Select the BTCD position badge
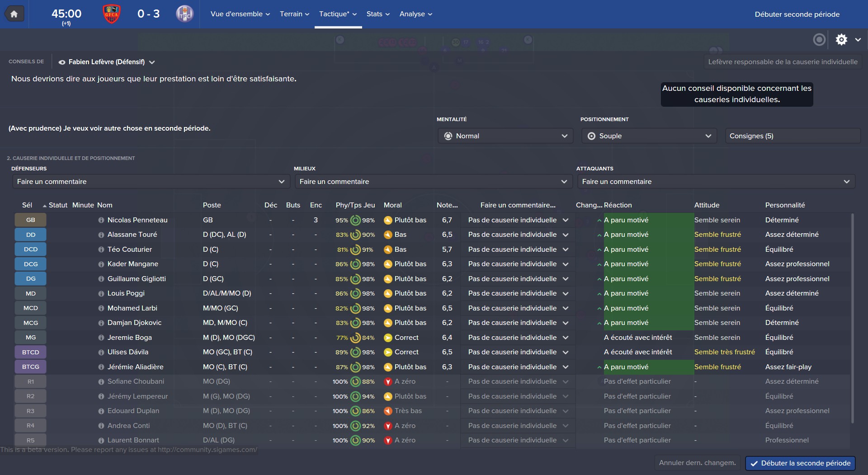Viewport: 868px width, 475px height. 30,352
